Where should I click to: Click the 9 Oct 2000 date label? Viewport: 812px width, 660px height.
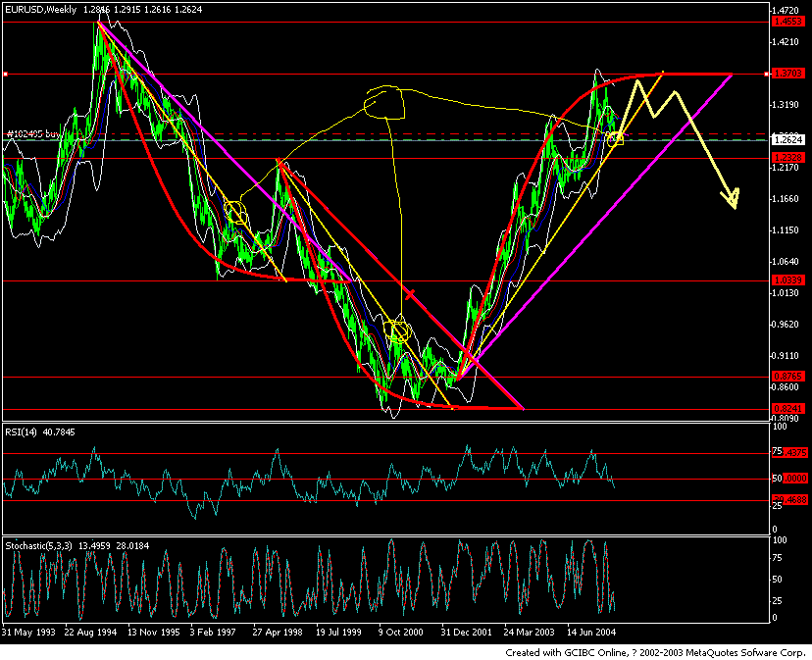[400, 632]
